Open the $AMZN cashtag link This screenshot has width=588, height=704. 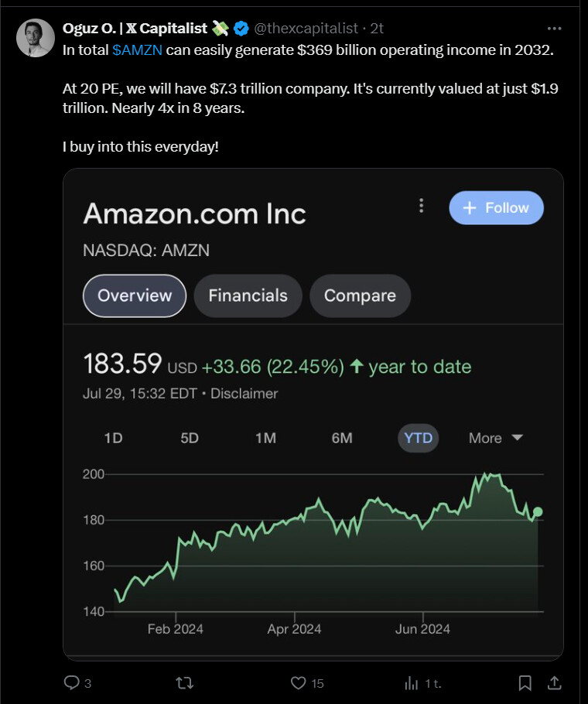[x=137, y=49]
